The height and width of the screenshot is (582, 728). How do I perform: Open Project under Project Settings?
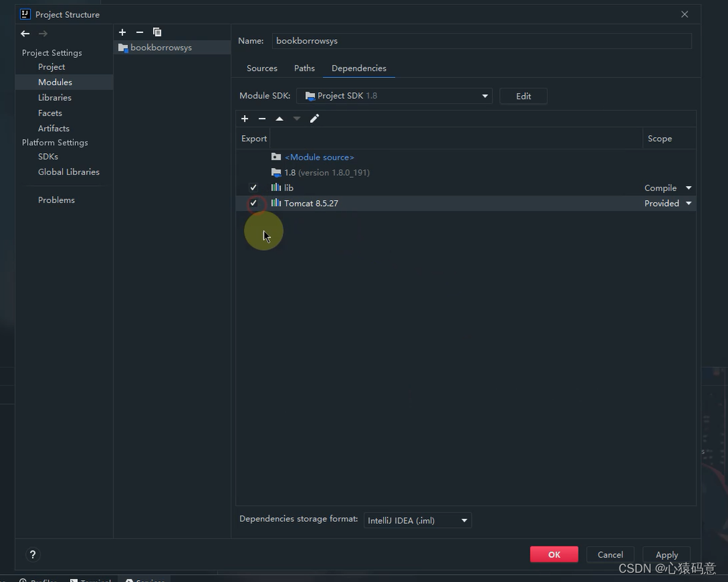(51, 67)
